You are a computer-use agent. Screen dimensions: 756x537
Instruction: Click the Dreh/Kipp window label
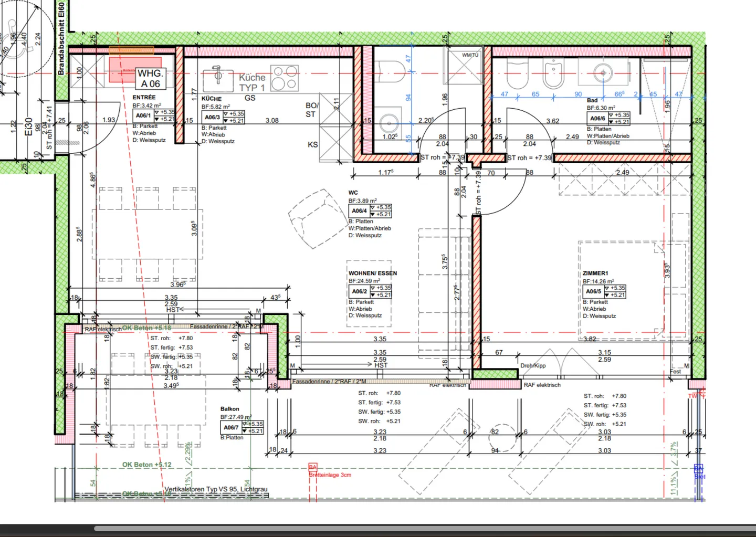coord(533,366)
